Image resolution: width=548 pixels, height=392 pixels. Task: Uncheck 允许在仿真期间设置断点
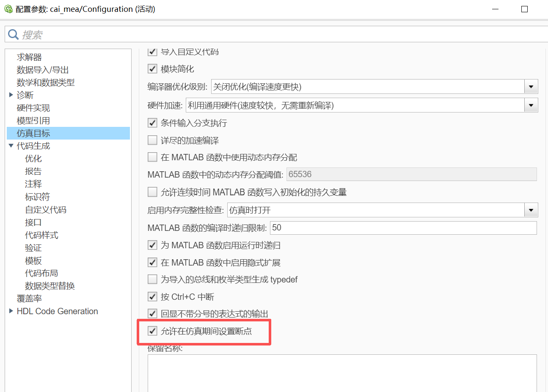pyautogui.click(x=152, y=331)
